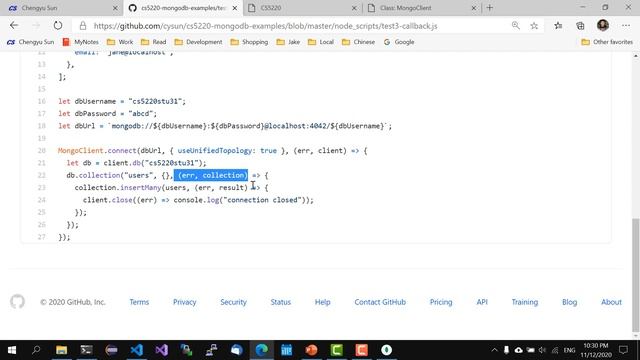Expand the Other favorites folder
The height and width of the screenshot is (360, 640).
(607, 42)
